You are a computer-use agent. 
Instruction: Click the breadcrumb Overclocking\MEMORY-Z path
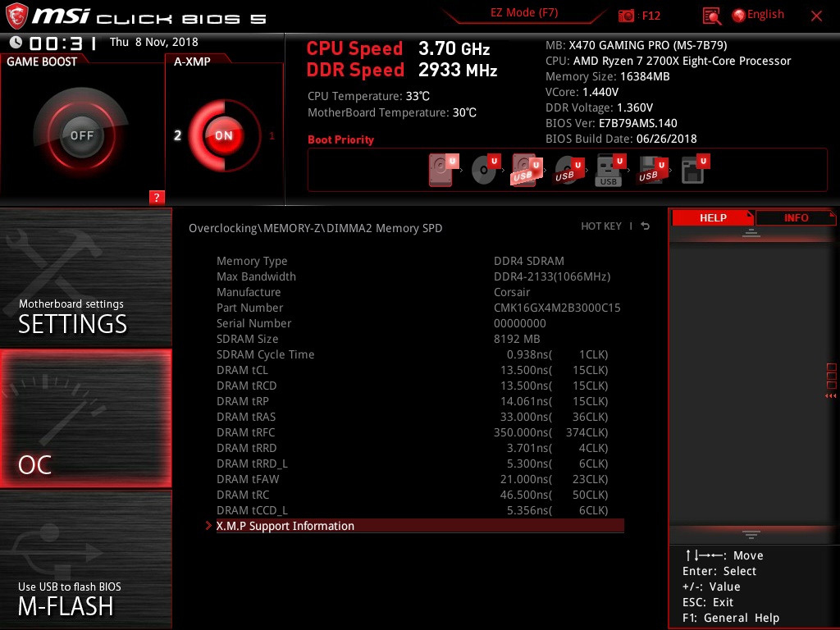coord(316,228)
